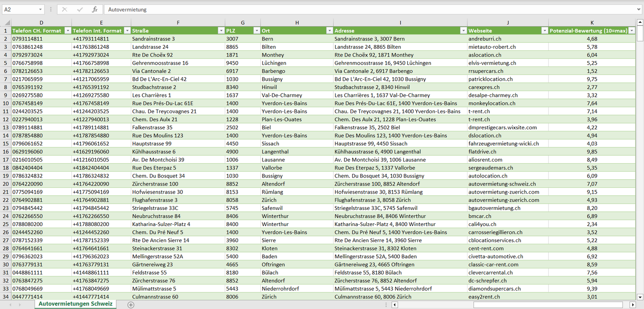This screenshot has width=644, height=309.
Task: Click the vertical scrollbar thumb
Action: (640, 33)
